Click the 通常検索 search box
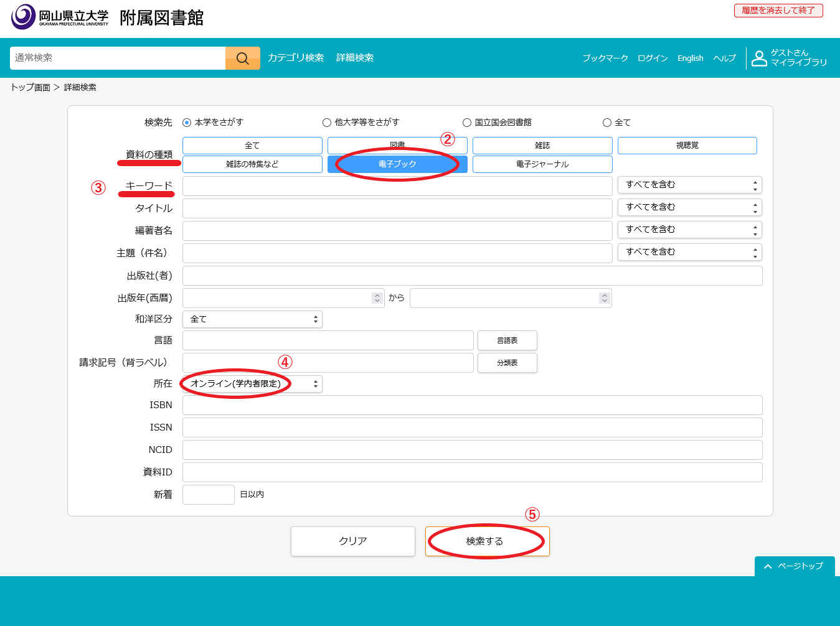The width and height of the screenshot is (840, 626). 118,58
